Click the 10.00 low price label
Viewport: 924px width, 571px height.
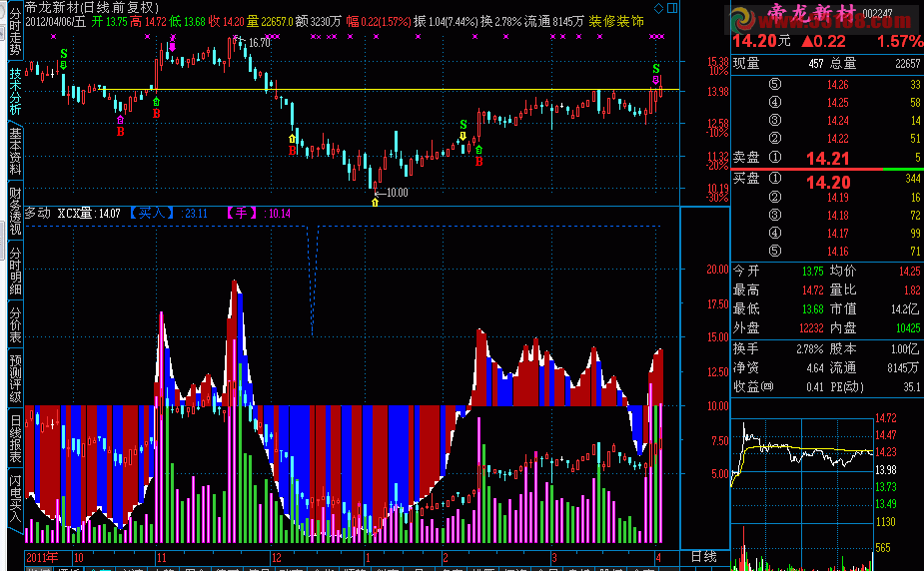(398, 193)
